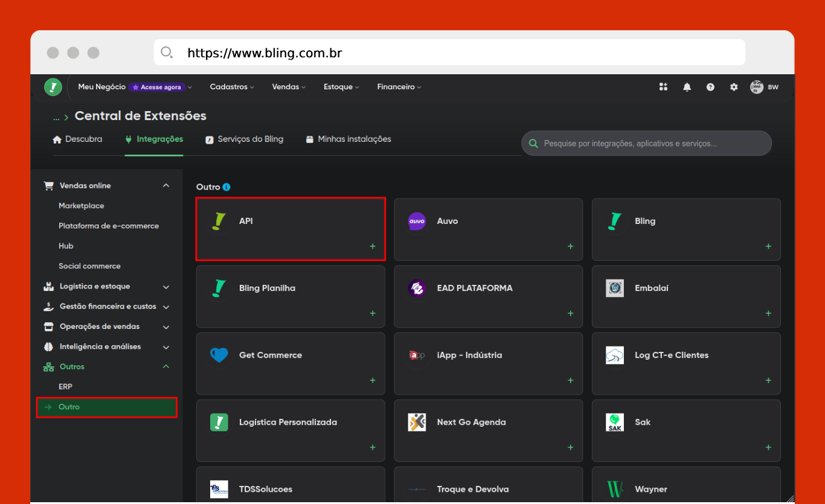The image size is (825, 504).
Task: Click the Sak logo icon
Action: 615,422
